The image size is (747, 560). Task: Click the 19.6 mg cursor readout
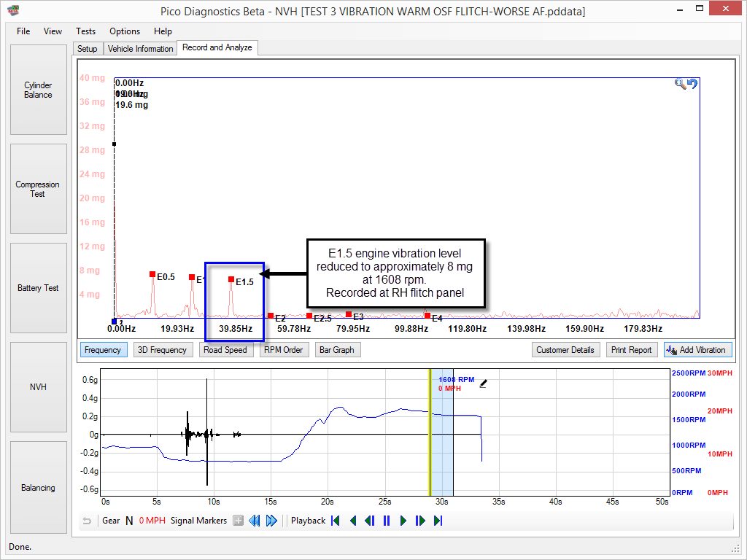131,105
